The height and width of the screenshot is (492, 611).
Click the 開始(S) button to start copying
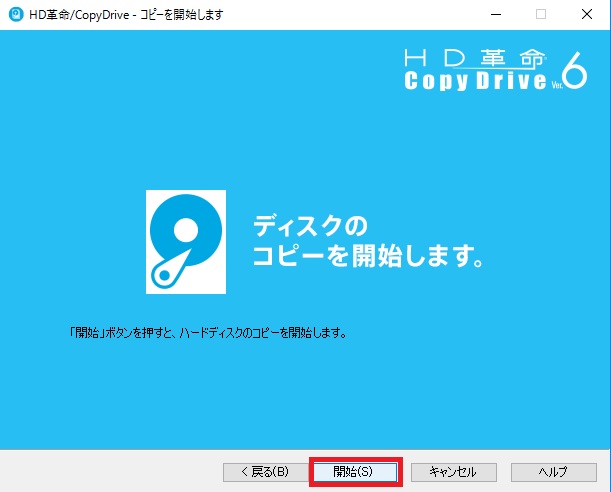355,472
